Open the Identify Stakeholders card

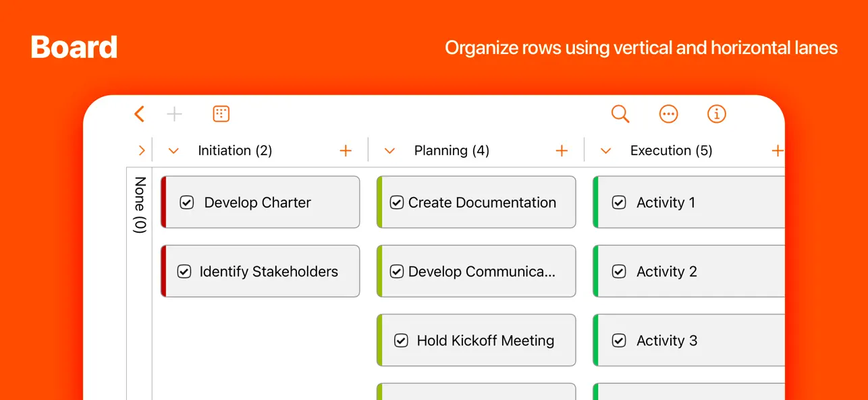point(268,271)
